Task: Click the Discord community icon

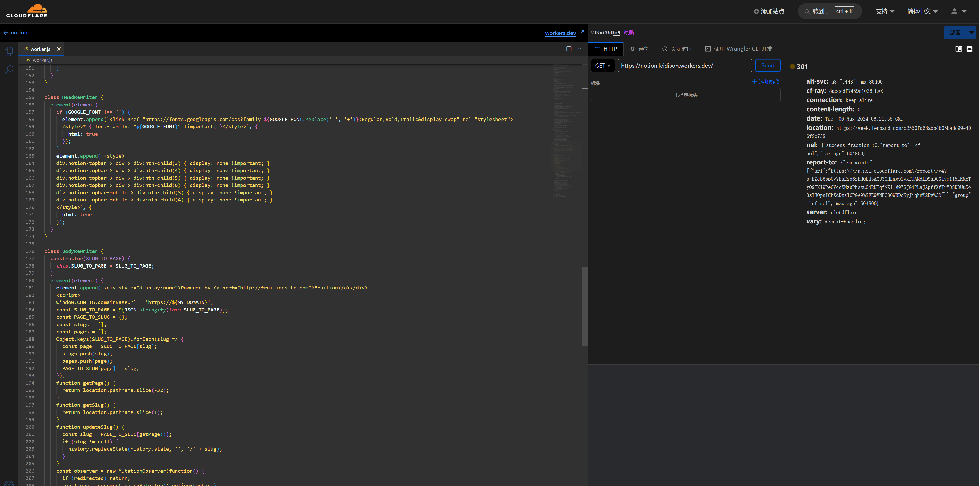Action: point(969,49)
